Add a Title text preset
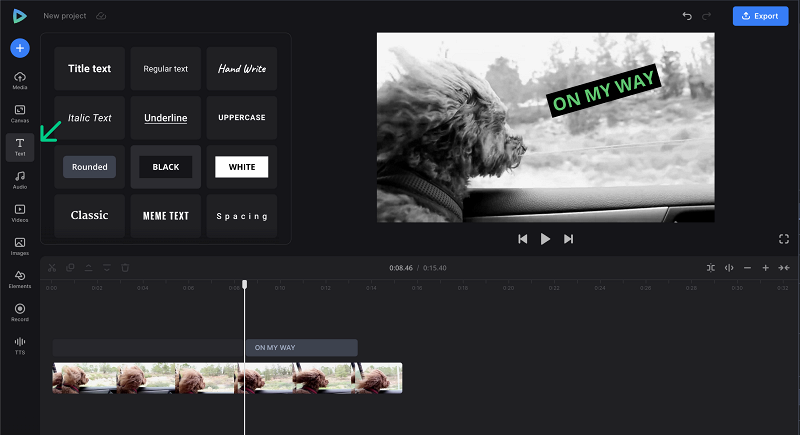800x435 pixels. point(90,68)
